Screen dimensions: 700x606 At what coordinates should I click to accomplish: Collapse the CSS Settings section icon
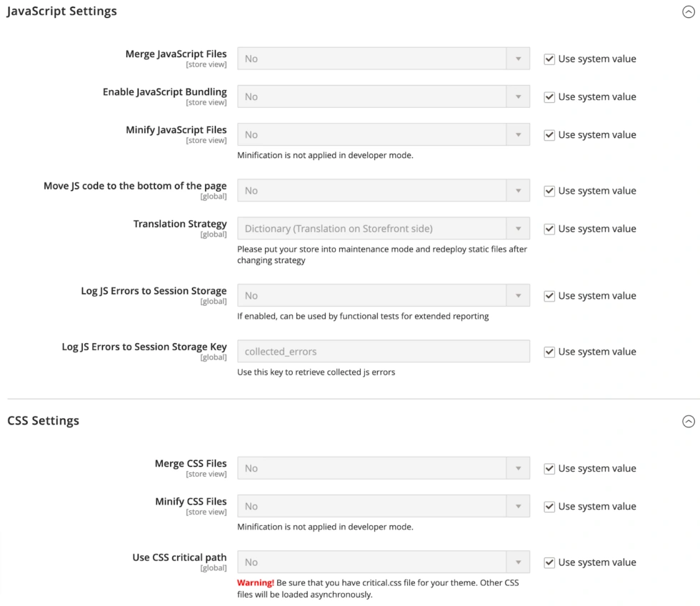689,421
